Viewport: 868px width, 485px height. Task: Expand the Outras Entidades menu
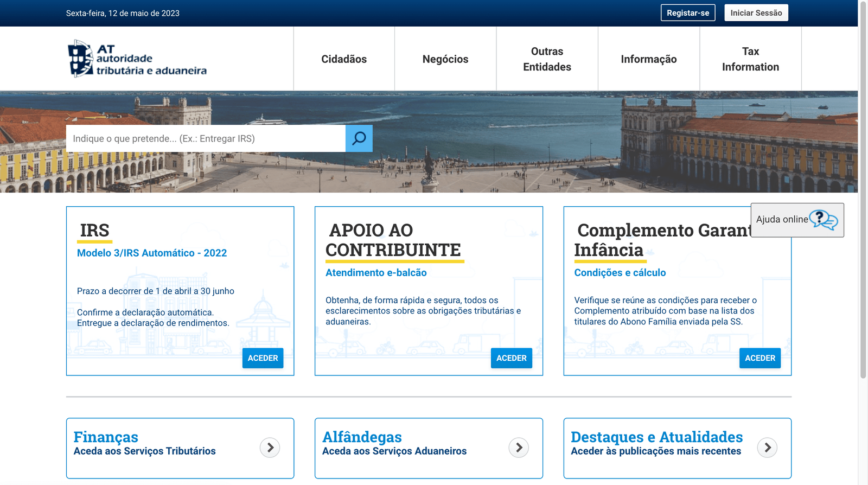(x=547, y=59)
